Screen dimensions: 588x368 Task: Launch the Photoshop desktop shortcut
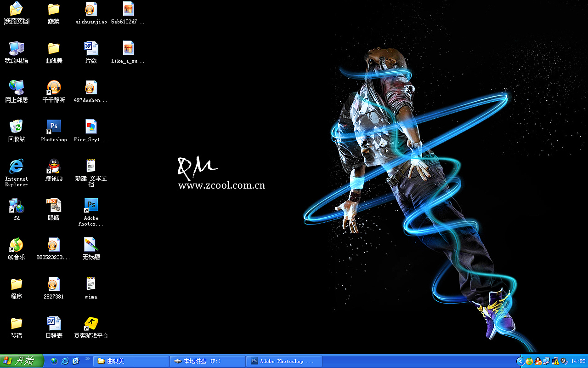(x=54, y=131)
